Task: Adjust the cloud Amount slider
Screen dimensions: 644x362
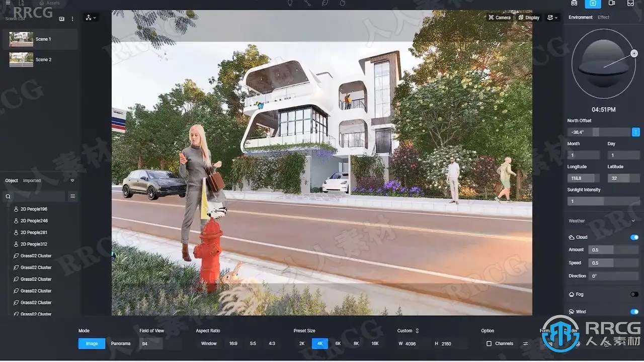Action: click(614, 250)
